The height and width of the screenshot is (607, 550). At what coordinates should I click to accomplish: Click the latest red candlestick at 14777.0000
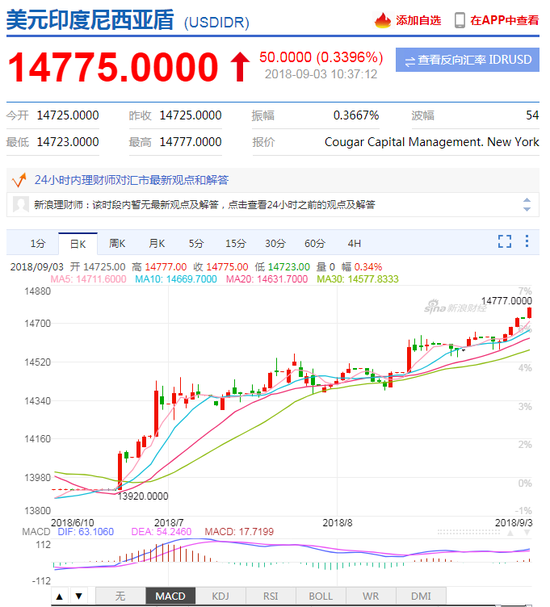pyautogui.click(x=529, y=312)
